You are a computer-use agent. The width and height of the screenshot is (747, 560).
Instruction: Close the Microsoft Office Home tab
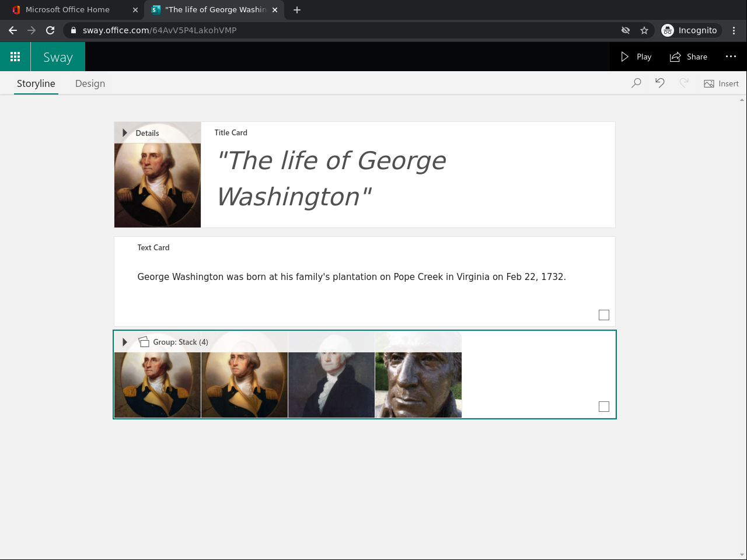[x=135, y=10]
